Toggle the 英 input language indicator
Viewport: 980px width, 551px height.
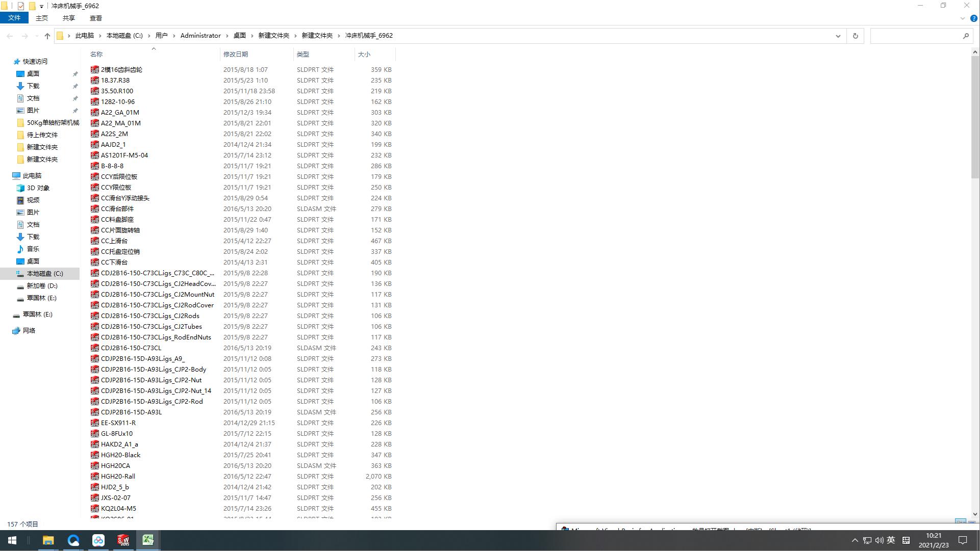[x=891, y=540]
